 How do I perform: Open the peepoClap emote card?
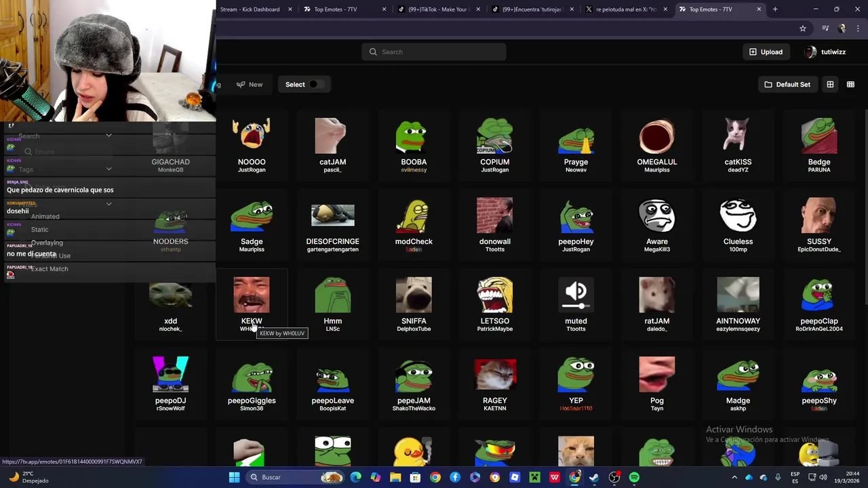point(819,304)
